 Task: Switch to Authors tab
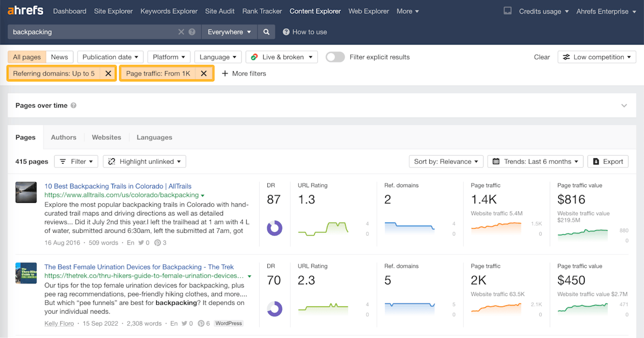click(x=63, y=137)
